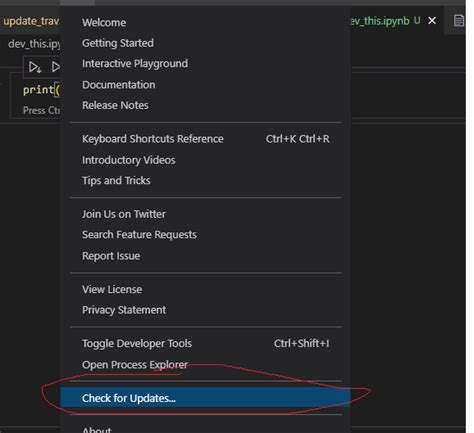Toggle Developer Tools from menu
This screenshot has height=433, width=474.
(205, 343)
